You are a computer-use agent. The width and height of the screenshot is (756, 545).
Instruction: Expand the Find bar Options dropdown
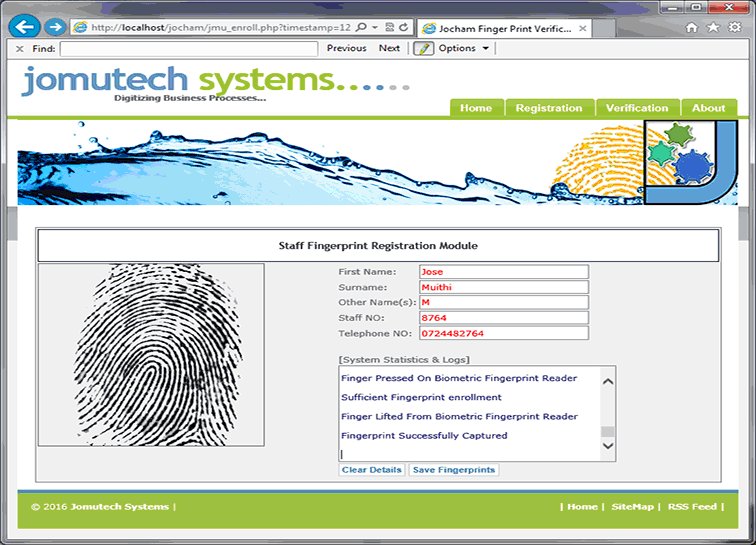tap(463, 48)
